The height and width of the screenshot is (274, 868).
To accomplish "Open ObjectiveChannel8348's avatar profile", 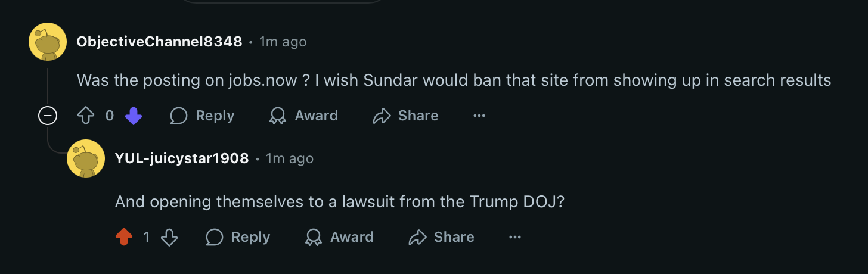I will pos(48,42).
